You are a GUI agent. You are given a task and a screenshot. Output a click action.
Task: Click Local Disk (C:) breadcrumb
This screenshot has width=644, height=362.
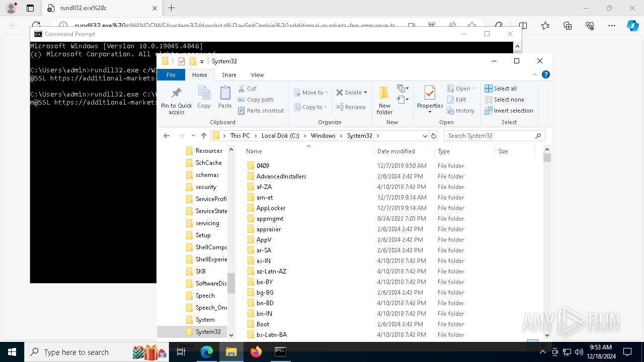[x=280, y=136]
